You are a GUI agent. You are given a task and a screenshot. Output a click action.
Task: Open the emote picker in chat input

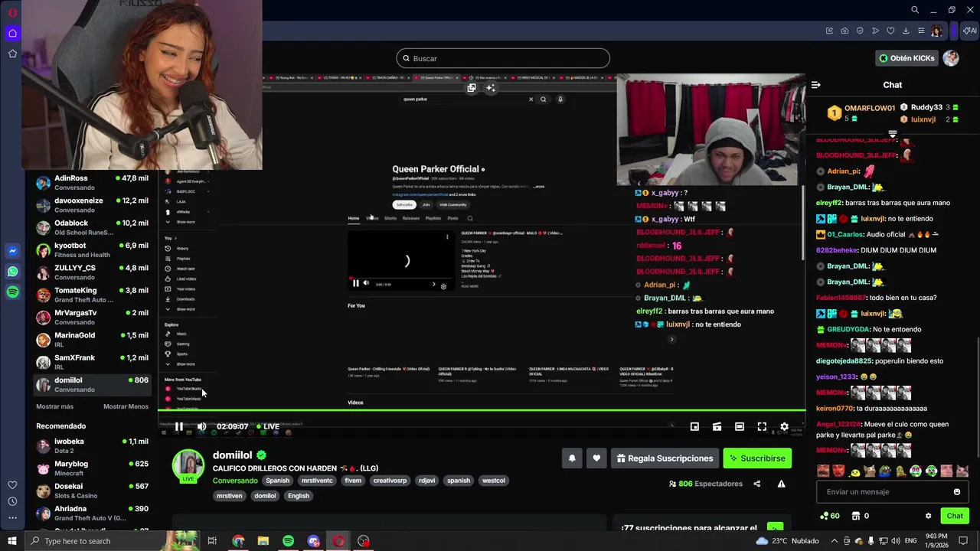[956, 492]
